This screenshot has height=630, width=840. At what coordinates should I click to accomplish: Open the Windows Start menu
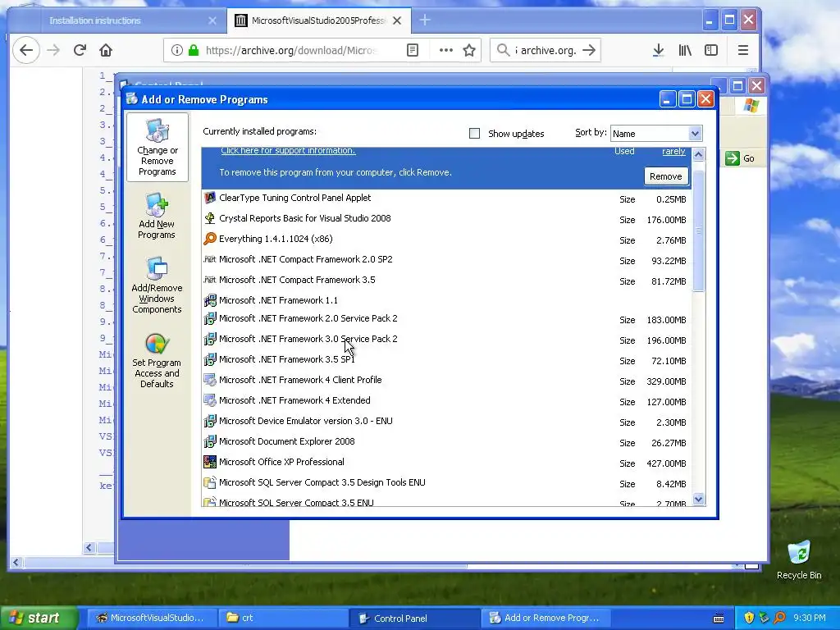(x=38, y=618)
